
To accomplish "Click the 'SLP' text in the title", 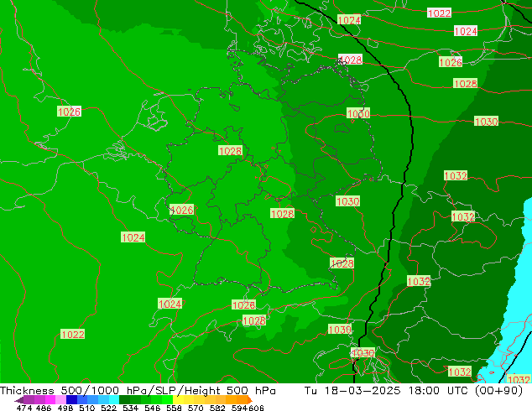I will tap(167, 391).
